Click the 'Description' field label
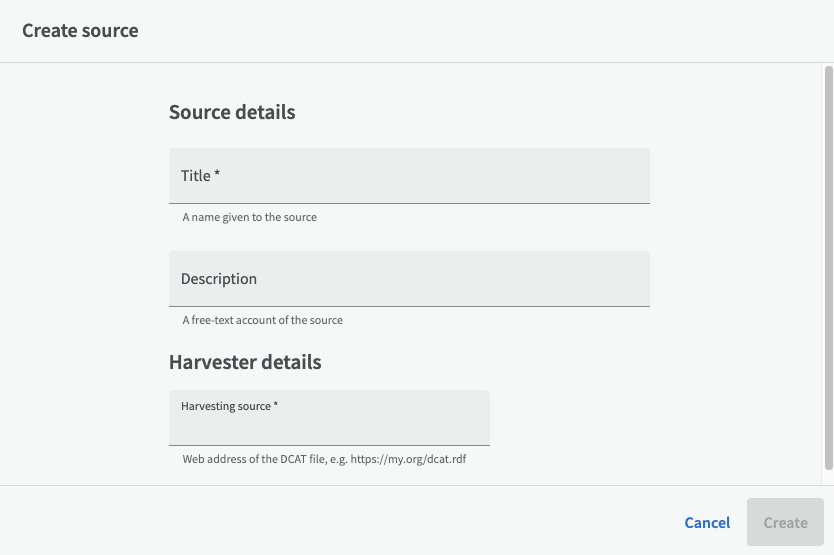Screen dimensions: 834x555 pos(219,279)
